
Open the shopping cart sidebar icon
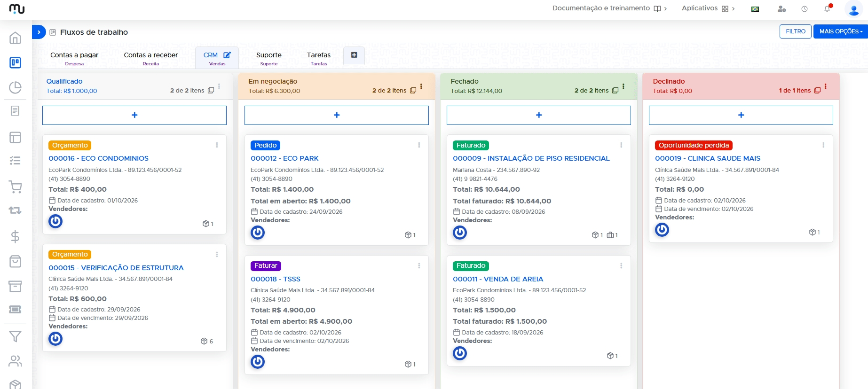click(15, 187)
